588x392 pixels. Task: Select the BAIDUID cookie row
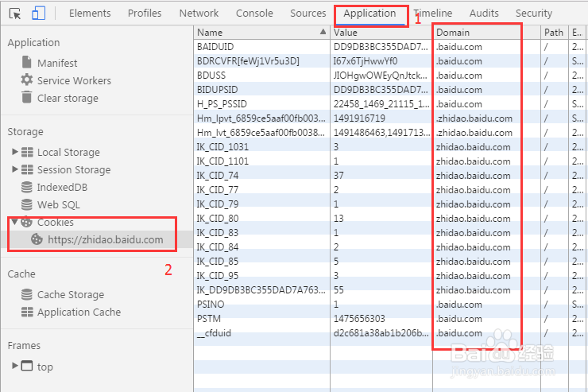(x=391, y=46)
